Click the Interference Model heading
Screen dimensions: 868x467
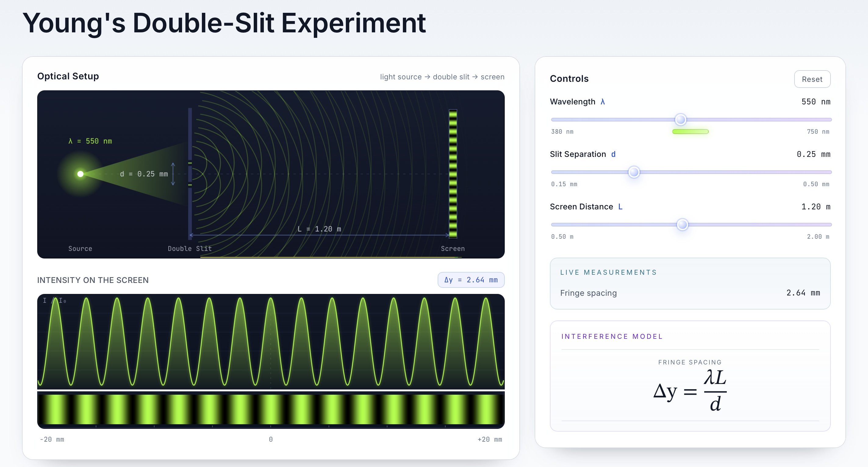612,336
